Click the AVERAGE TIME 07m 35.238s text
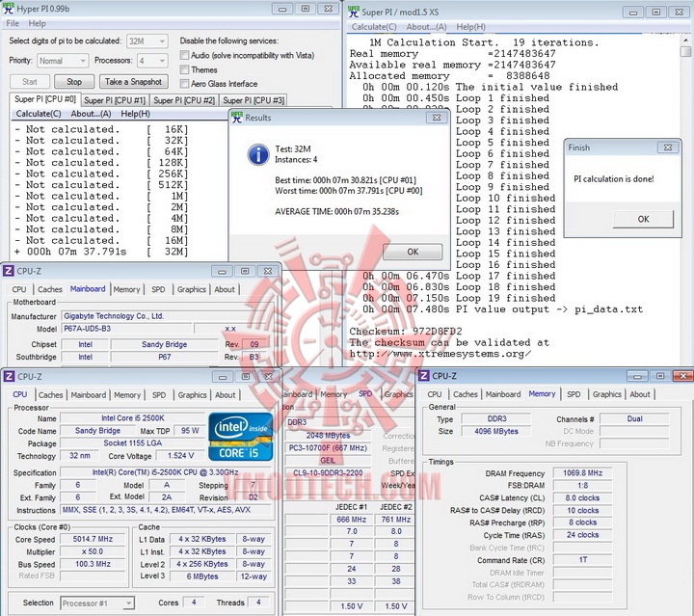Image resolution: width=694 pixels, height=616 pixels. pos(336,211)
